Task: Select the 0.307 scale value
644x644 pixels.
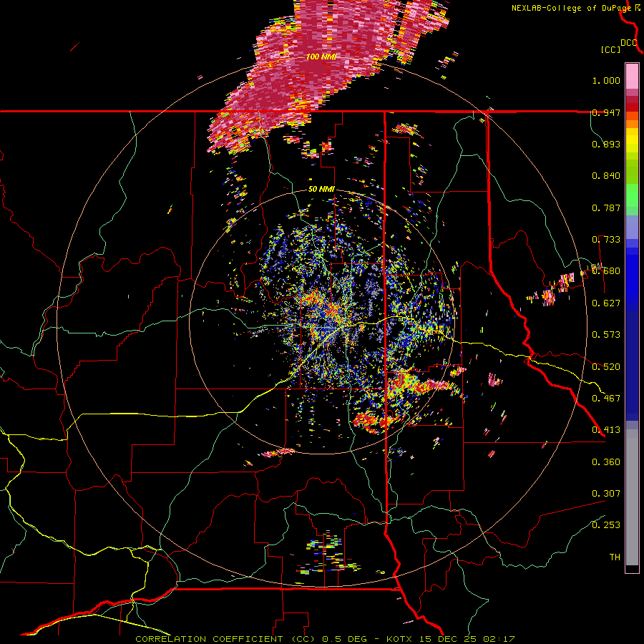Action: click(606, 493)
